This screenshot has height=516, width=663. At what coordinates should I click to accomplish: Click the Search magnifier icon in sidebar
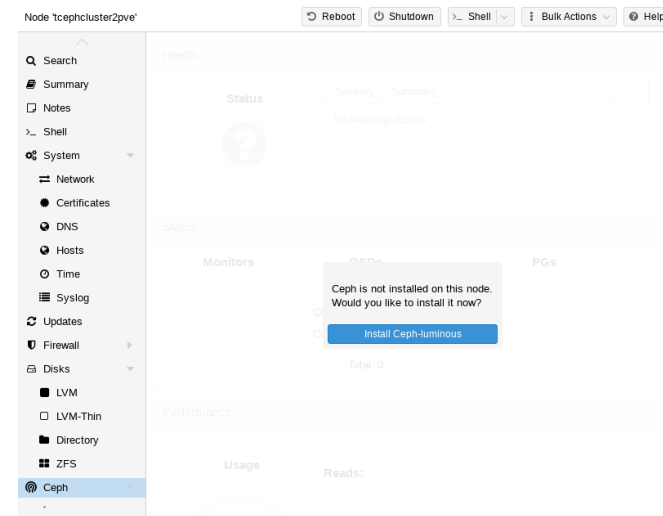pyautogui.click(x=31, y=61)
